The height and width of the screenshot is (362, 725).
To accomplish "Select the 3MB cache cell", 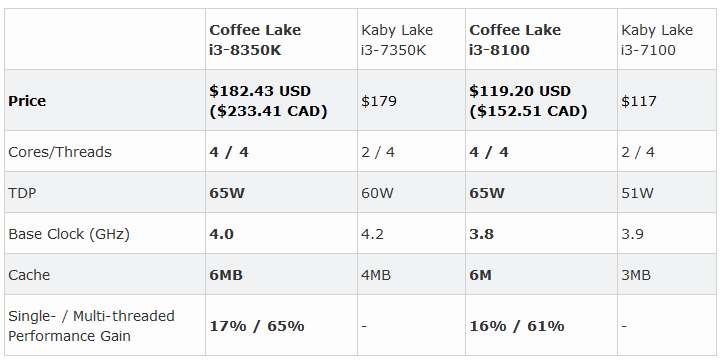I will [667, 274].
